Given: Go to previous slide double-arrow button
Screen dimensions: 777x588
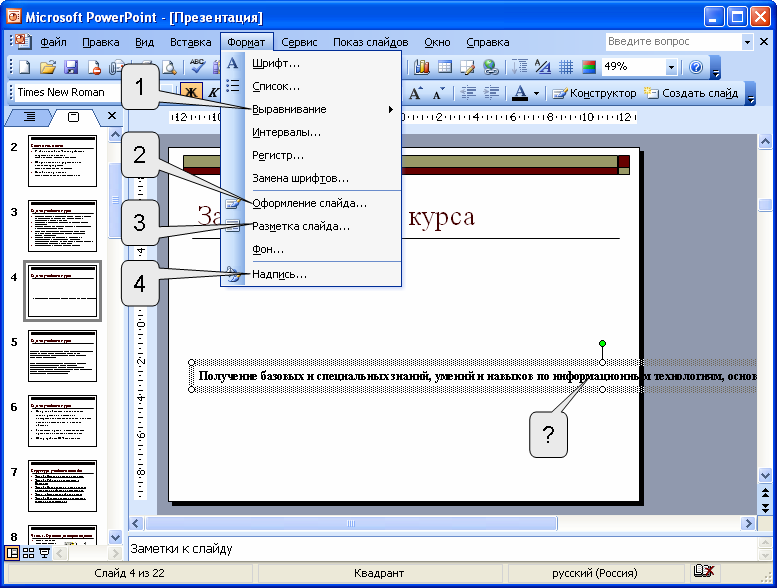Looking at the screenshot, I should pos(765,492).
